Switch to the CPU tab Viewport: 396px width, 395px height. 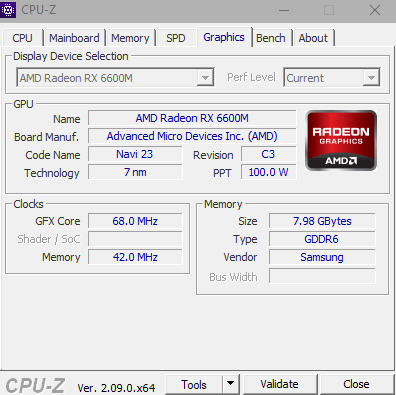(x=22, y=38)
